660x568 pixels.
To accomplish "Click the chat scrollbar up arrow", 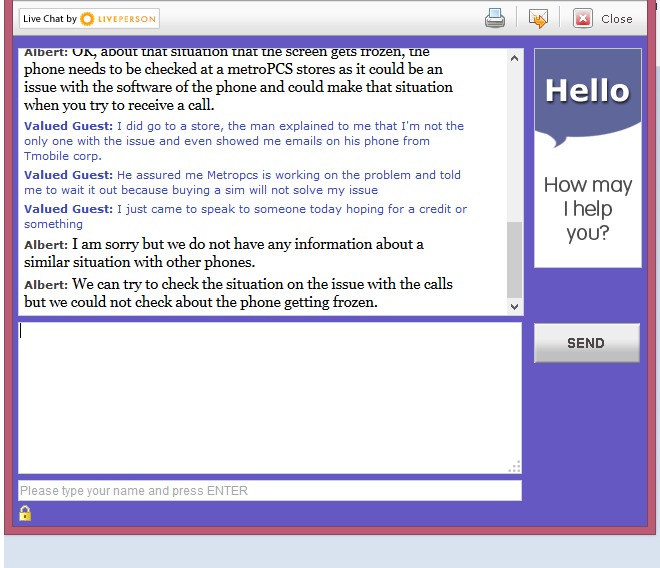I will pyautogui.click(x=514, y=58).
